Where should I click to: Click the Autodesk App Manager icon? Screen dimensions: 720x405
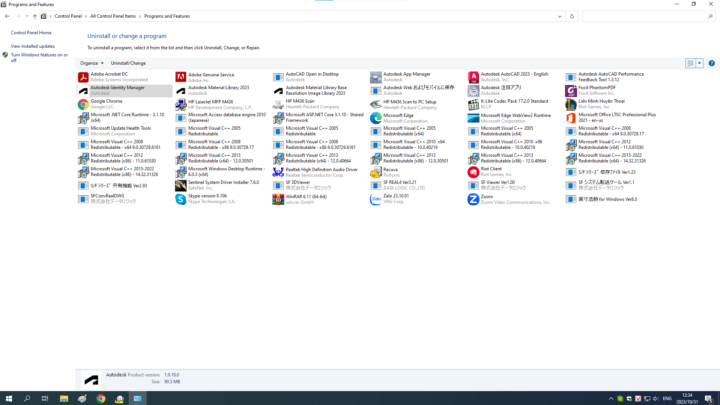(376, 77)
